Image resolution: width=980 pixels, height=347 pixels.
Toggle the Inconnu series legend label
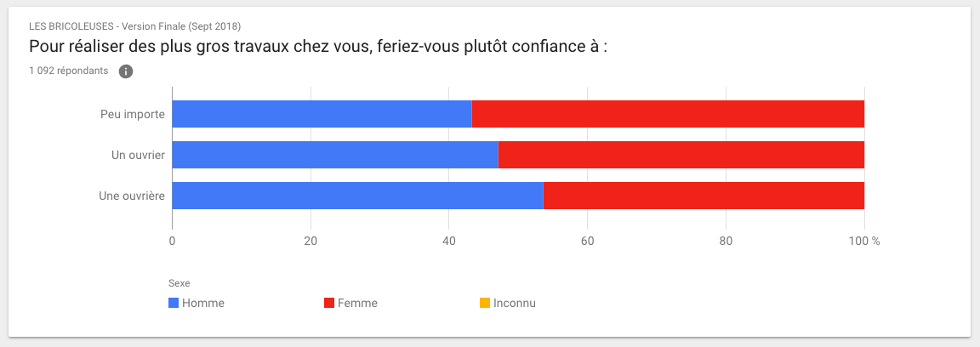(x=515, y=303)
